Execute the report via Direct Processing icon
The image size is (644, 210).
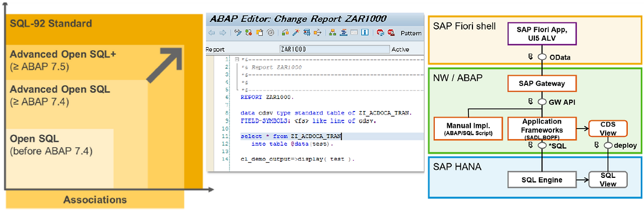[307, 33]
